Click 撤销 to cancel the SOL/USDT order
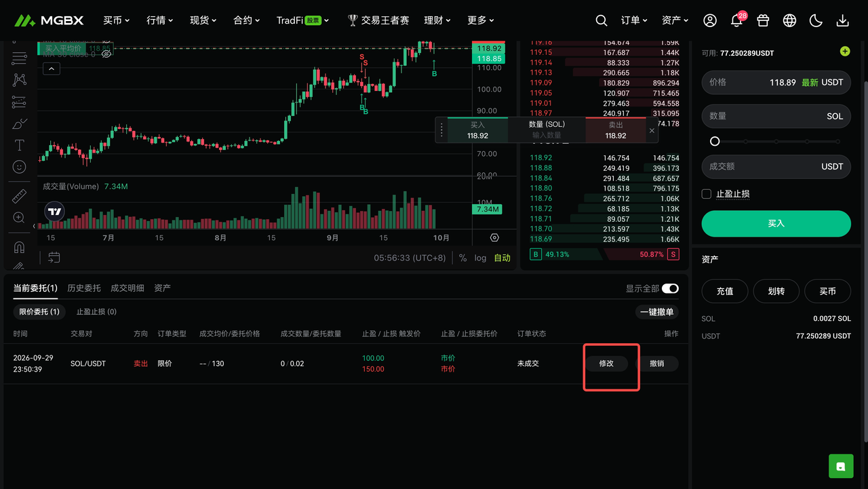This screenshot has width=868, height=489. point(656,364)
